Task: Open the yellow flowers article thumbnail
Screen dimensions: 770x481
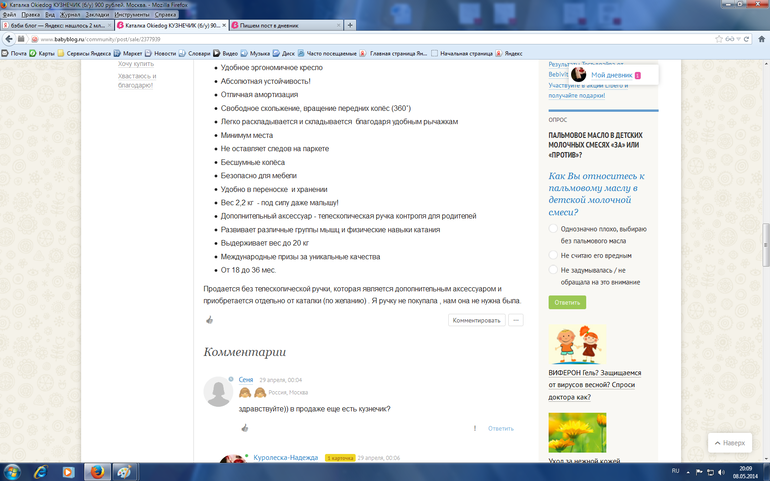Action: click(578, 432)
